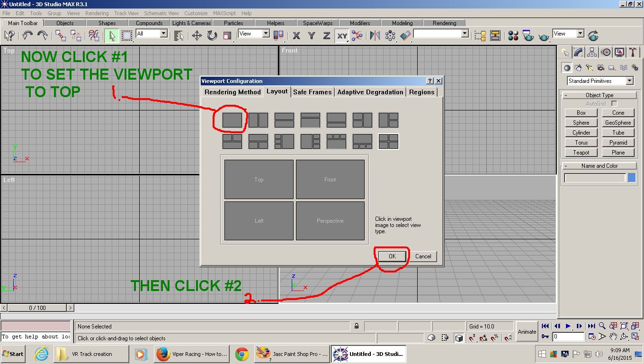This screenshot has height=364, width=644.
Task: Toggle the Animate button
Action: click(527, 332)
